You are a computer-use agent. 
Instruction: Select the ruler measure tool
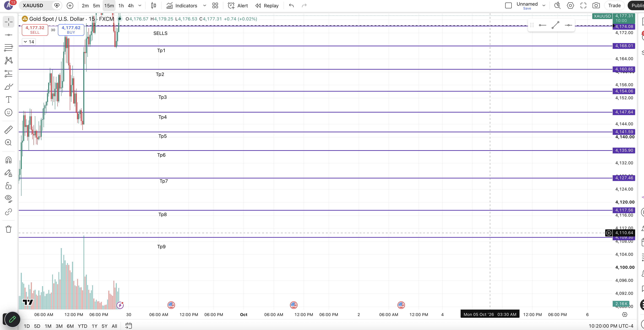[9, 130]
